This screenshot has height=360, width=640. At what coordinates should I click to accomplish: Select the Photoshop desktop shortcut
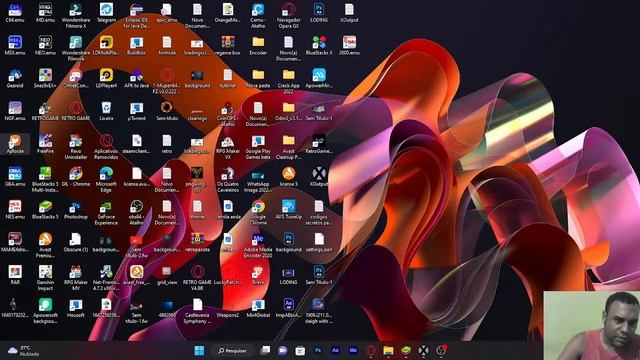coord(76,209)
